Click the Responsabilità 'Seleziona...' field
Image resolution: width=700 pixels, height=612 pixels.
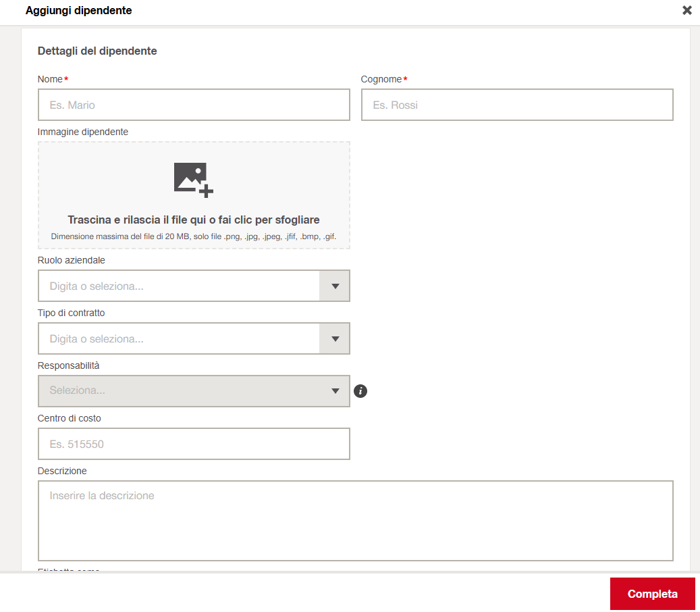point(179,391)
